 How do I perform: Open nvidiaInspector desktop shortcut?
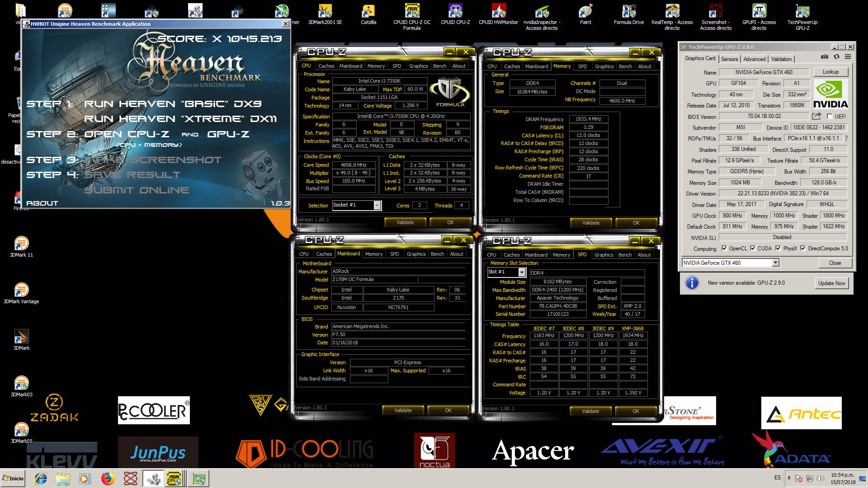[542, 17]
